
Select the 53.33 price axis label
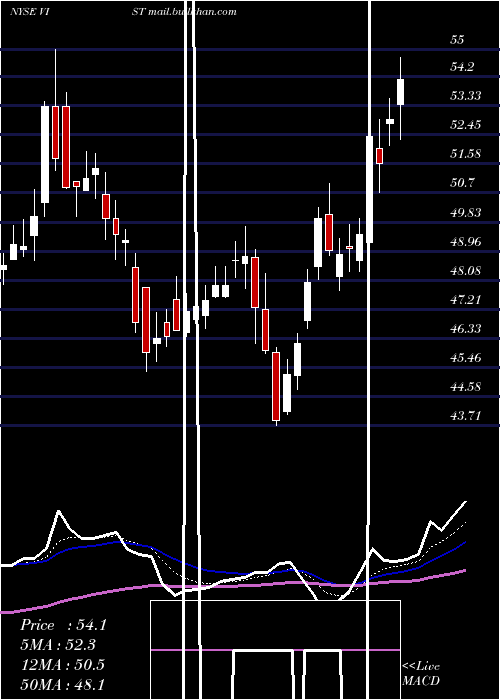click(x=466, y=96)
